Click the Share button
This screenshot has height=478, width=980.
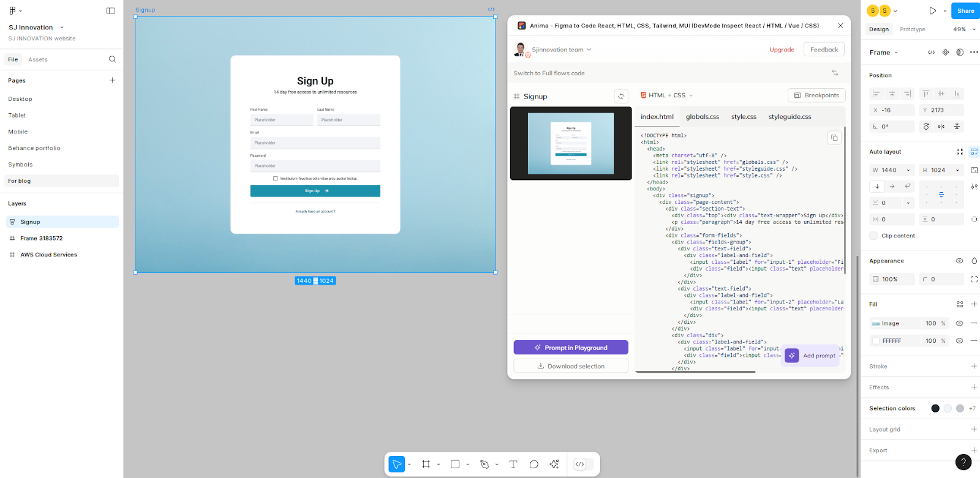point(965,10)
